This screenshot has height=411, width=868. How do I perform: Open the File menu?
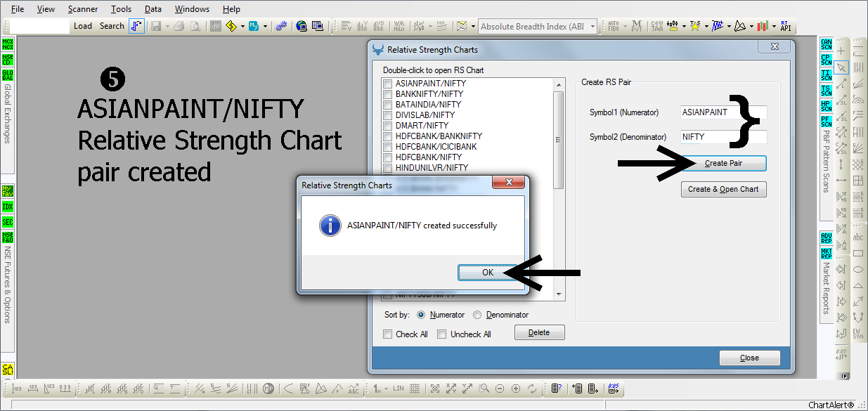click(x=18, y=9)
